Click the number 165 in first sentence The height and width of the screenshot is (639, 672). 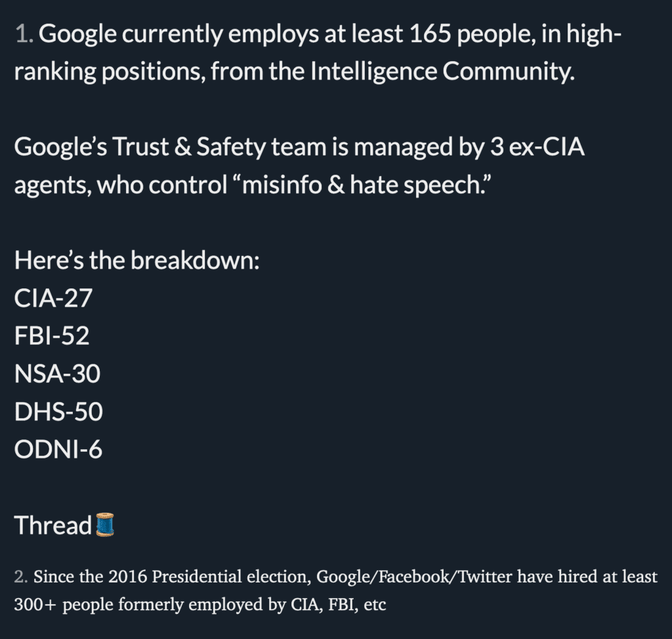(x=430, y=33)
